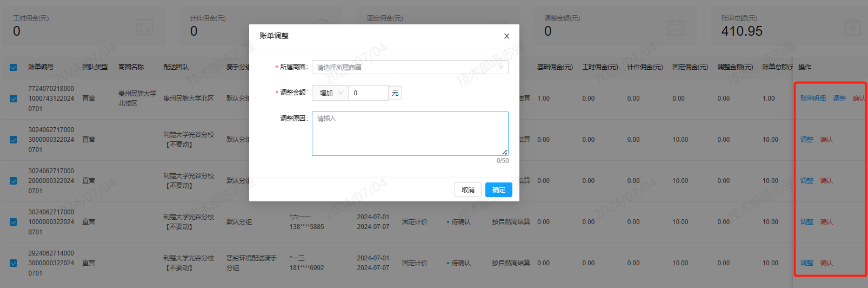This screenshot has width=868, height=288.
Task: Click the 元 unit suffix beside the amount
Action: coord(395,93)
